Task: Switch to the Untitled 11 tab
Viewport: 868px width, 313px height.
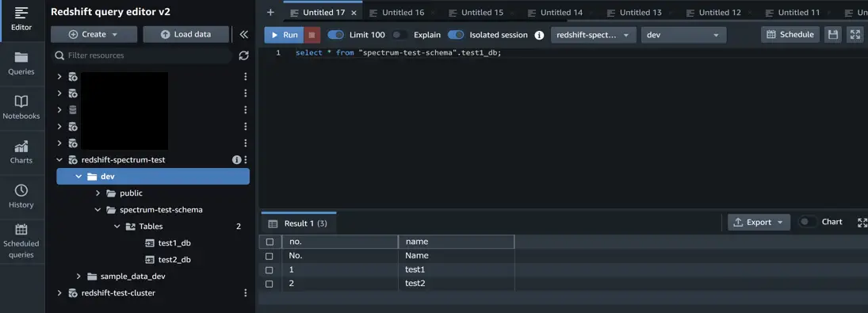Action: coord(799,12)
